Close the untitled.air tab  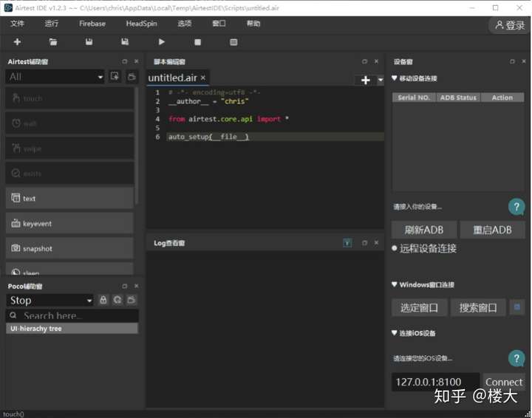[203, 78]
